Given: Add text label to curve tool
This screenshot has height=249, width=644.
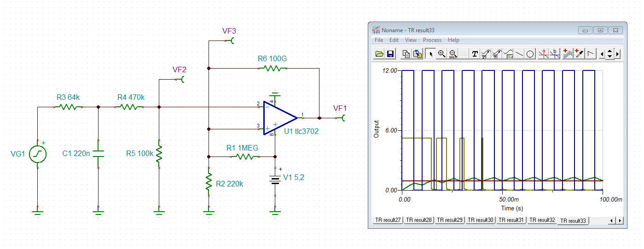Looking at the screenshot, I should [486, 54].
